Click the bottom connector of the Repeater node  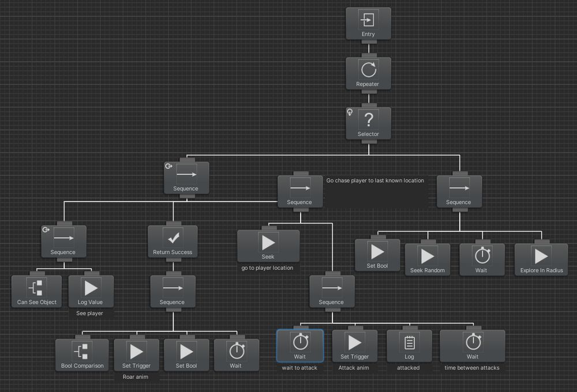[x=369, y=92]
